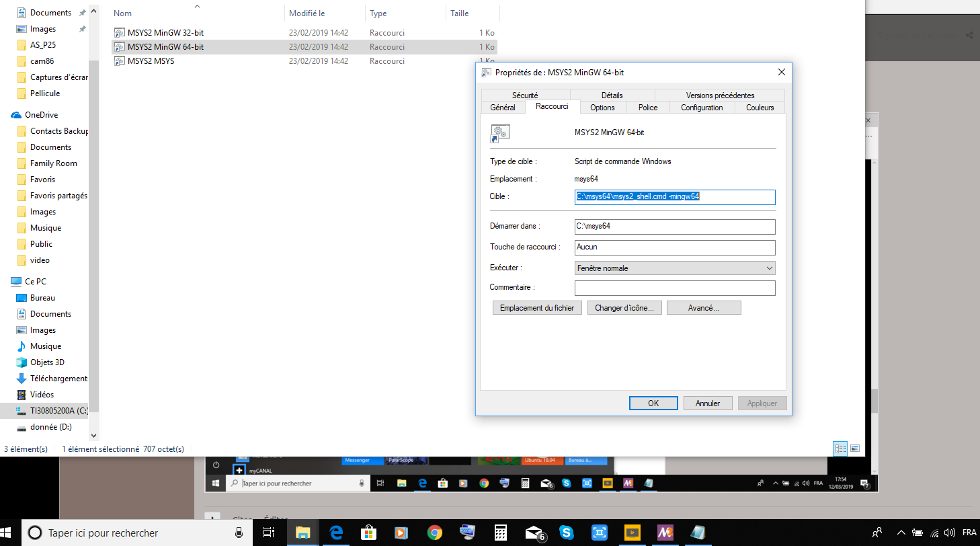980x546 pixels.
Task: Click the Ce PC computer icon in sidebar
Action: 16,282
